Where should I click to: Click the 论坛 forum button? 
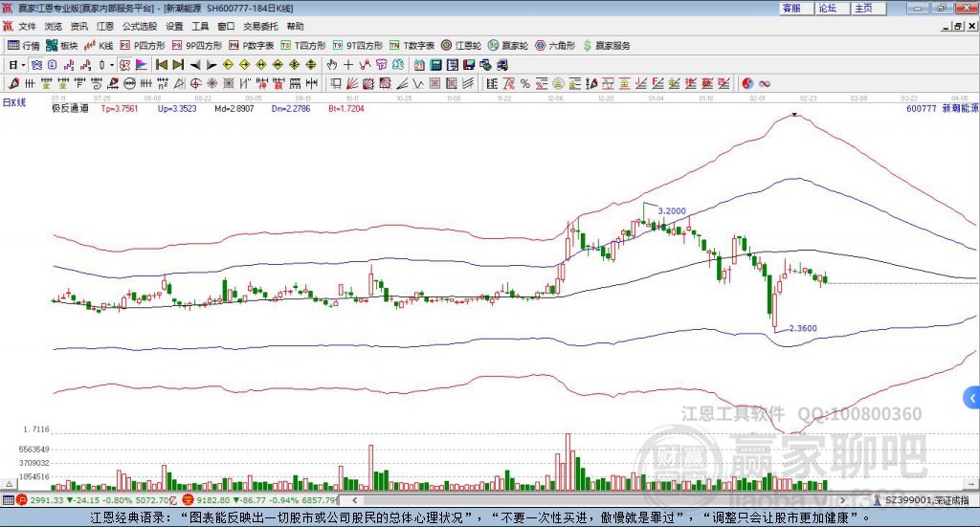[x=832, y=8]
